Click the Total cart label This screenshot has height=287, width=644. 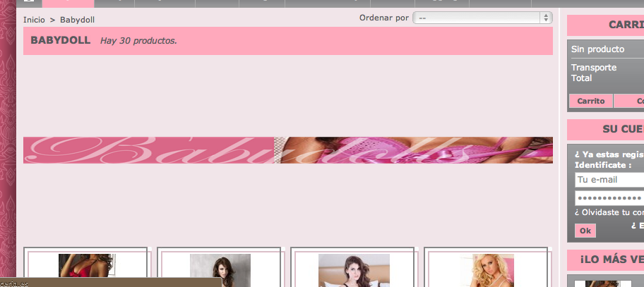(x=581, y=78)
